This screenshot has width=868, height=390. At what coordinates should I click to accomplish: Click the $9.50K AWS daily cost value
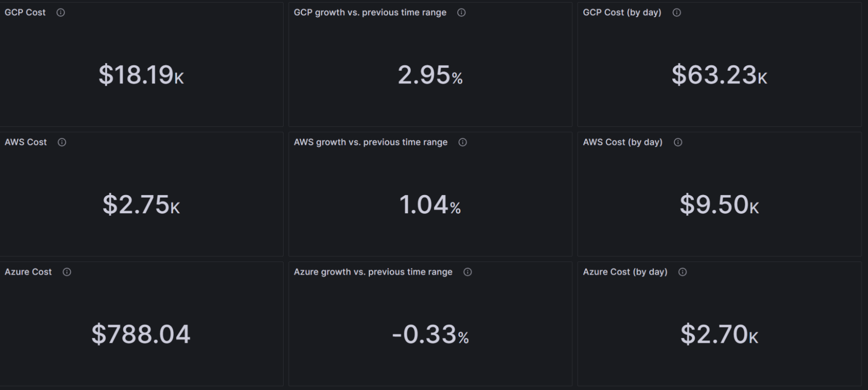coord(719,205)
